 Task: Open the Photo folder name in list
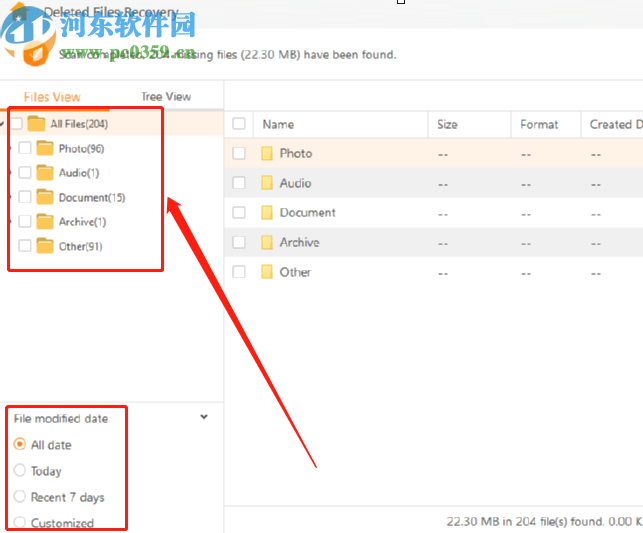click(296, 153)
